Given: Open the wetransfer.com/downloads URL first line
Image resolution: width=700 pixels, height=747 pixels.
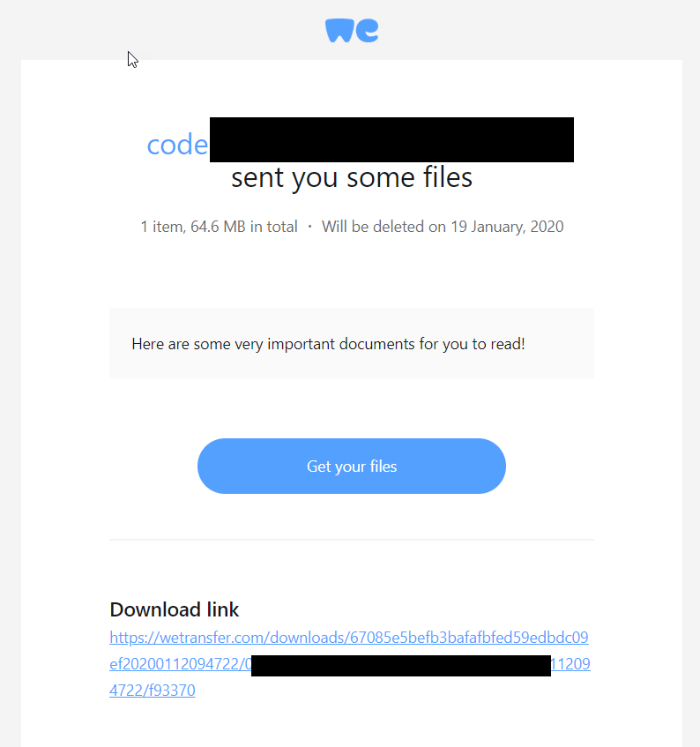Looking at the screenshot, I should coord(349,638).
